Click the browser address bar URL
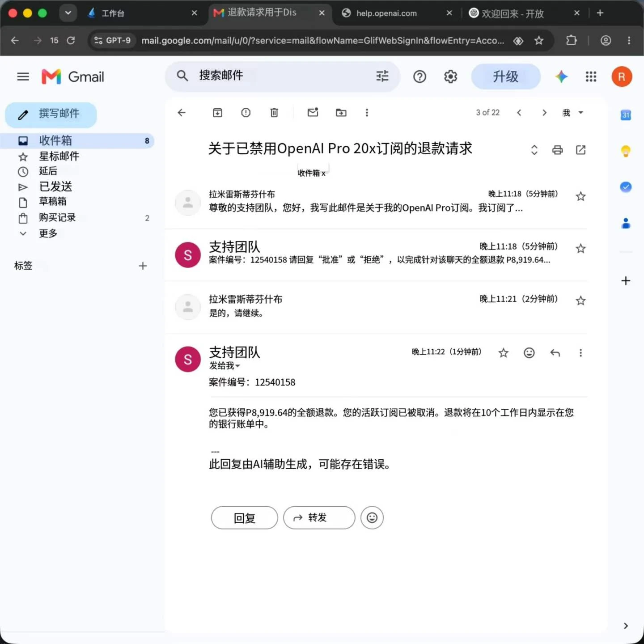Image resolution: width=644 pixels, height=644 pixels. [x=322, y=41]
